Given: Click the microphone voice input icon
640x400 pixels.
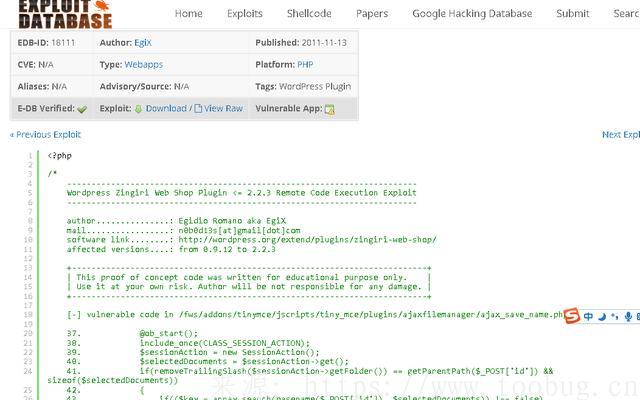Looking at the screenshot, I should [627, 317].
